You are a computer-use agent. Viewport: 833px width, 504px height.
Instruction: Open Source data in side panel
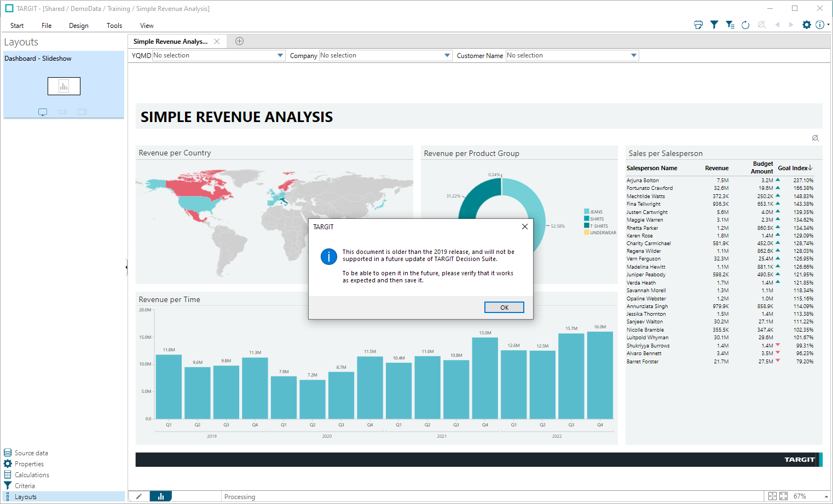(x=31, y=453)
